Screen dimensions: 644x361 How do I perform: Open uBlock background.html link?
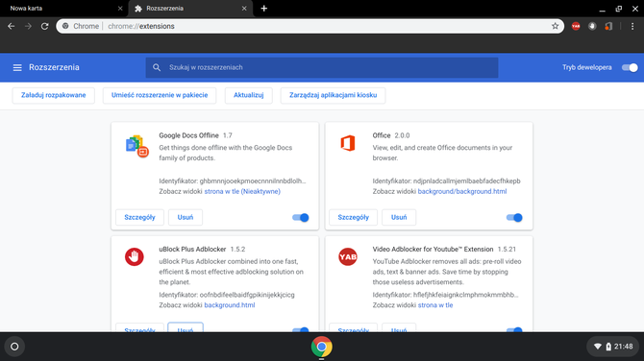coord(230,305)
